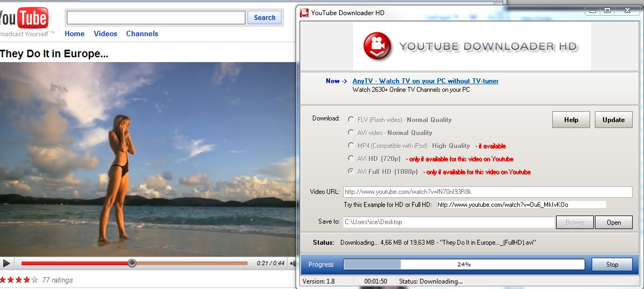Click the volume icon in video player
This screenshot has height=289, width=644.
point(293,263)
